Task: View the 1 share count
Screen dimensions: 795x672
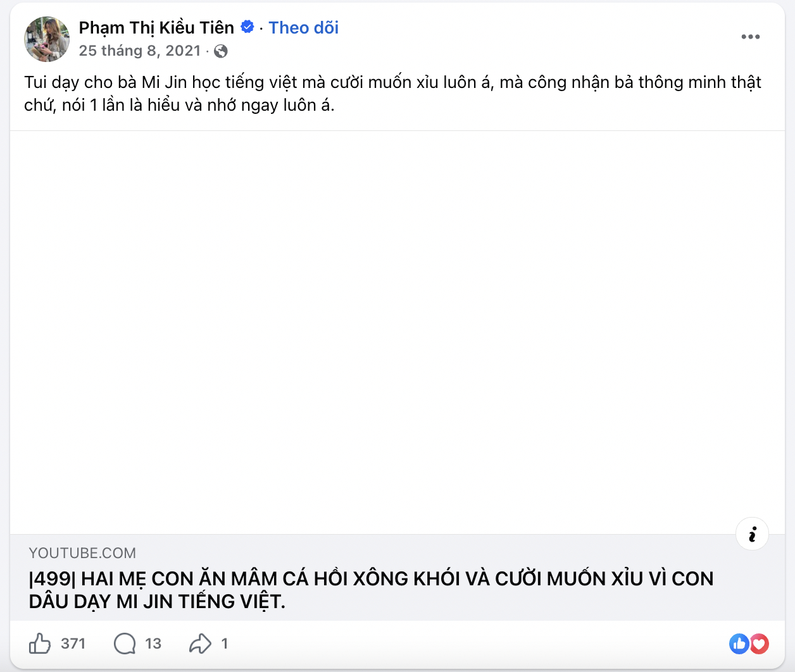Action: click(224, 644)
